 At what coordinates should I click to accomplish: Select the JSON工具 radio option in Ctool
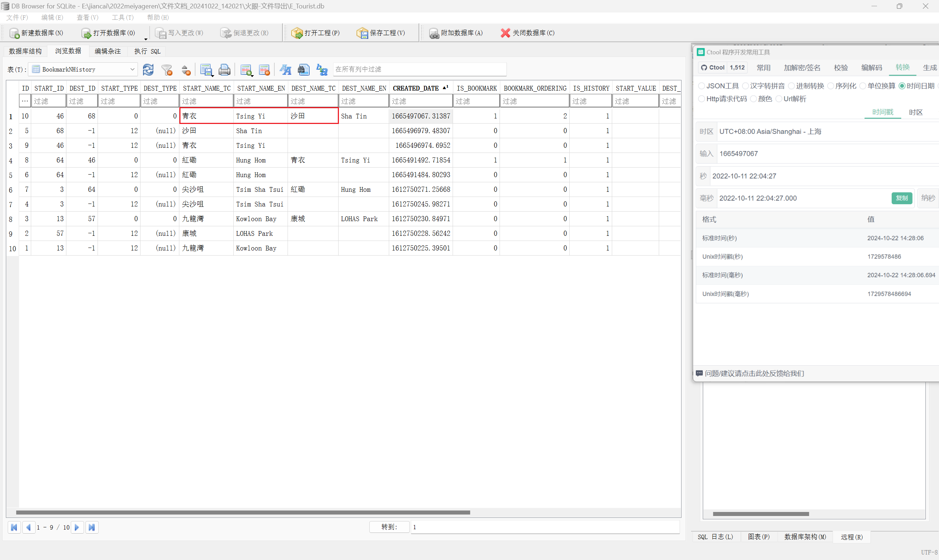click(702, 86)
